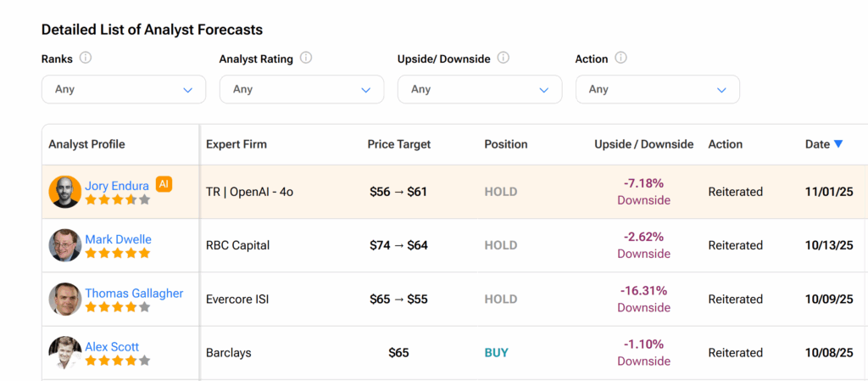
Task: Expand the Action filter dropdown
Action: 658,89
